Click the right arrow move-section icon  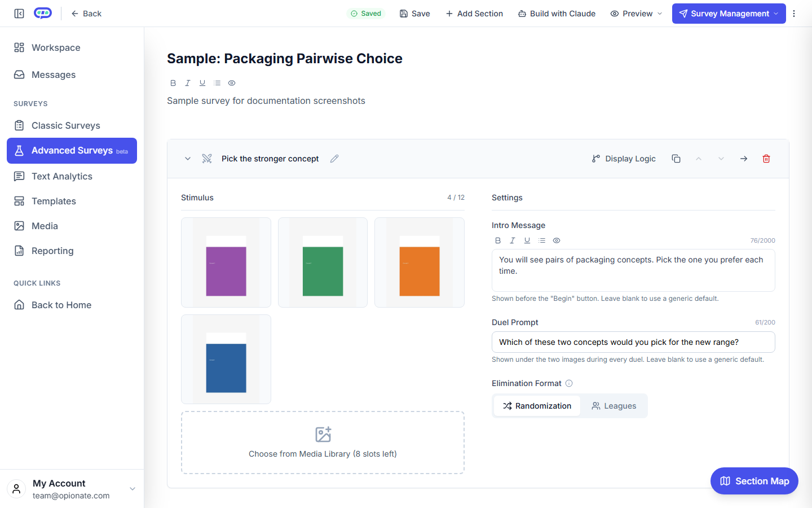click(744, 159)
